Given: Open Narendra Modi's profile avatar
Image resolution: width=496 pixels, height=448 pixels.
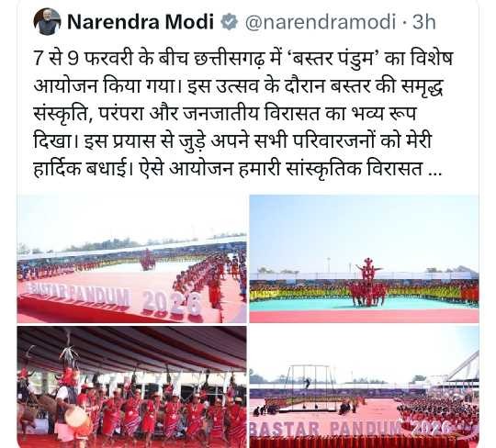Looking at the screenshot, I should 47,21.
